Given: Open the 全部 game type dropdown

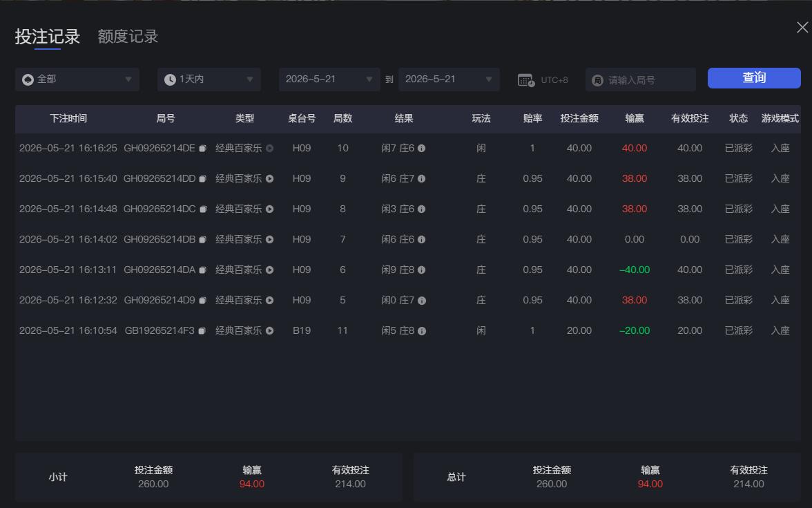Looking at the screenshot, I should point(77,79).
